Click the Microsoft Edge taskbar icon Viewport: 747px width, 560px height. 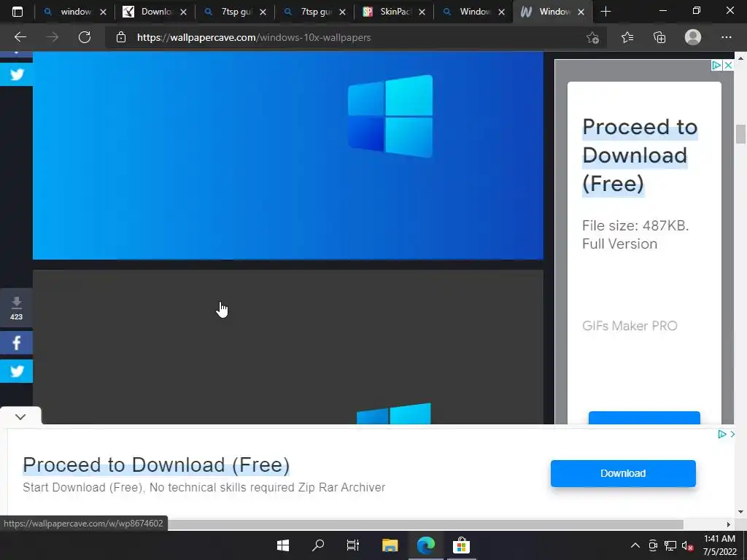point(425,545)
